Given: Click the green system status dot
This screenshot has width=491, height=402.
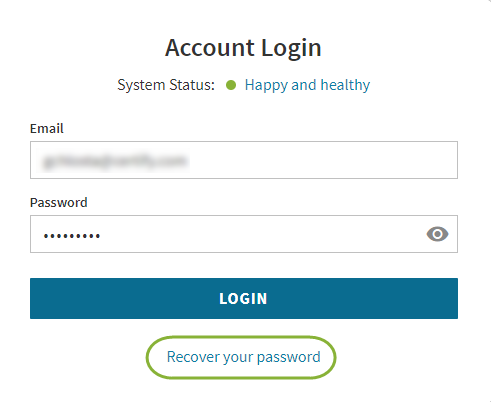Looking at the screenshot, I should point(231,85).
